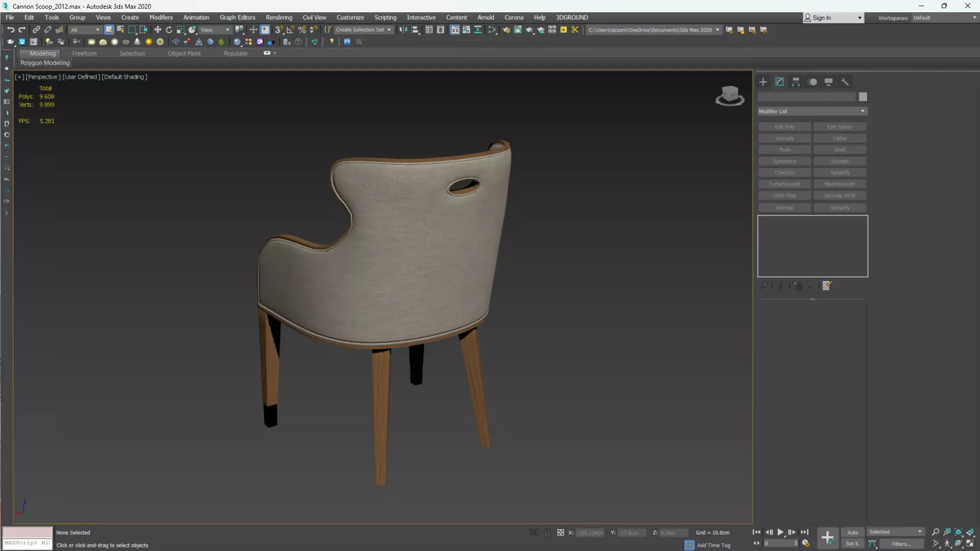980x551 pixels.
Task: Activate the Select and Scale tool
Action: click(x=181, y=30)
